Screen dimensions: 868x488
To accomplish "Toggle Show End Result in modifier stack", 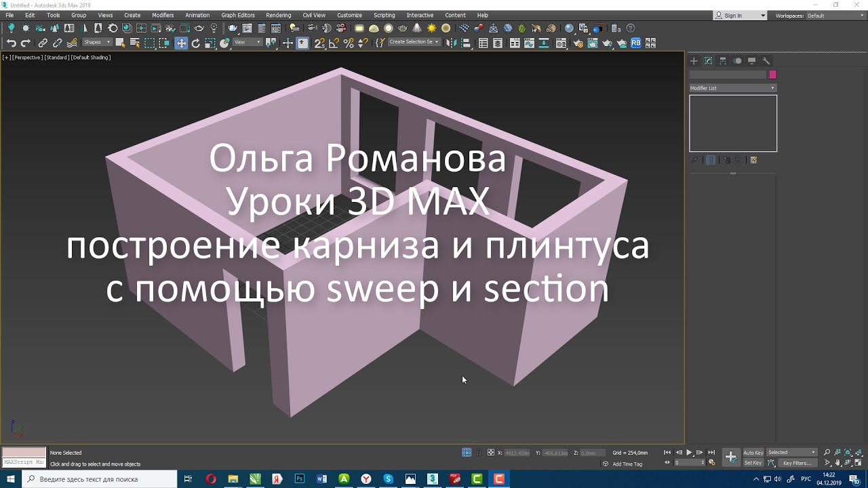I will tap(711, 160).
